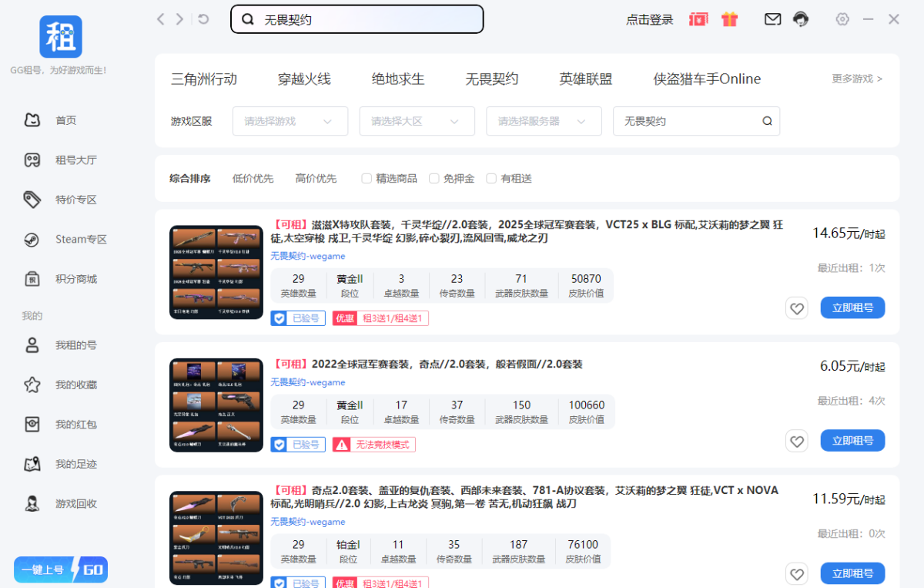Focus the top search box with 无畏契约
This screenshot has height=588, width=924.
[x=357, y=20]
